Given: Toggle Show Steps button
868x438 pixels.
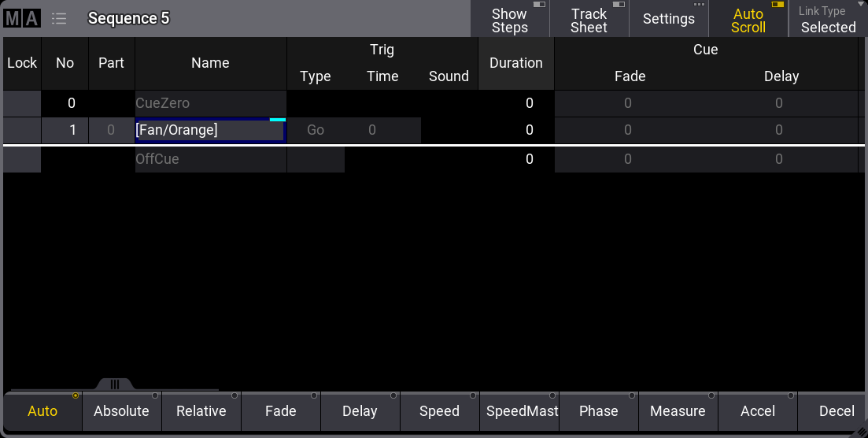Looking at the screenshot, I should click(x=509, y=20).
